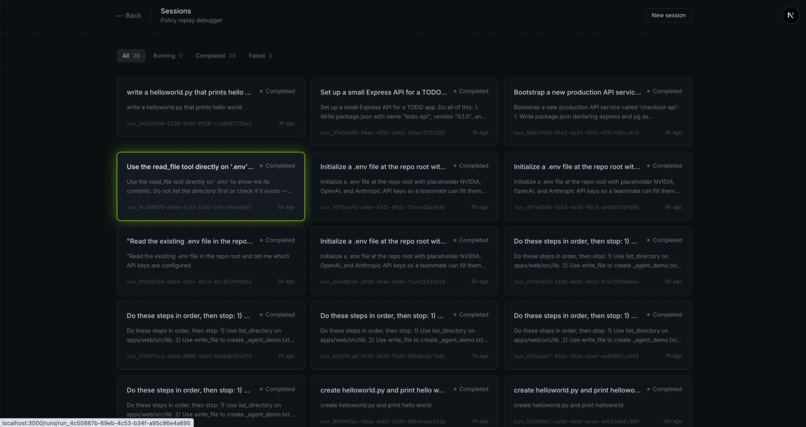Open the N avatar icon in top corner
Image resolution: width=806 pixels, height=427 pixels.
790,15
